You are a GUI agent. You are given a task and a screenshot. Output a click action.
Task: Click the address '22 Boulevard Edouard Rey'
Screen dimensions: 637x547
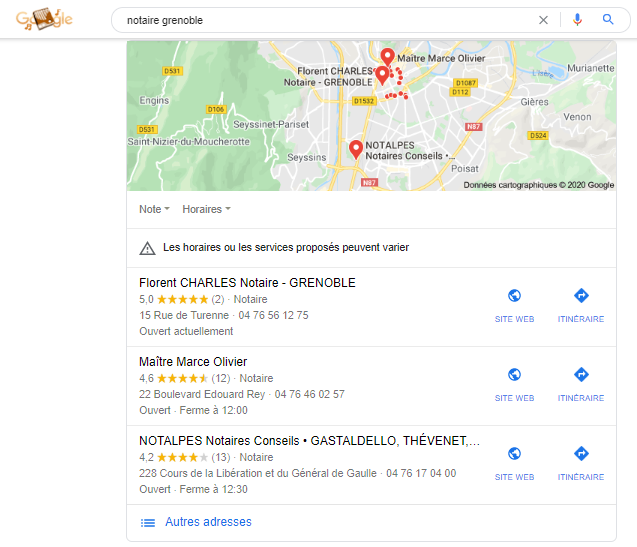click(x=202, y=394)
